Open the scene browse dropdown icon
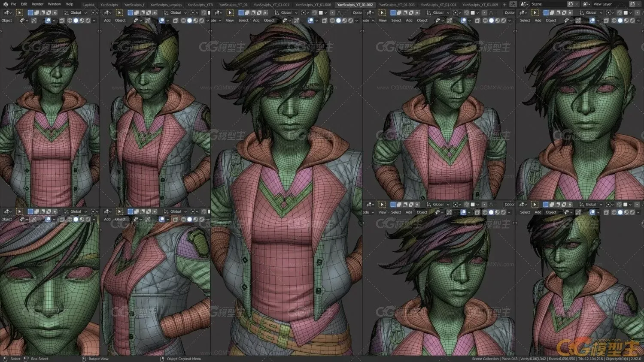 (x=525, y=4)
